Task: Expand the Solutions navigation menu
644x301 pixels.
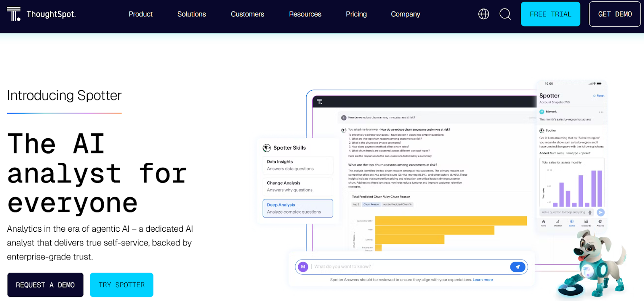Action: point(192,14)
